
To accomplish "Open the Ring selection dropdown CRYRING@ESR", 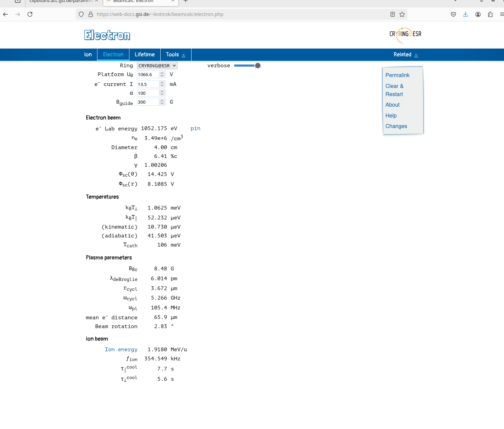I will click(157, 65).
